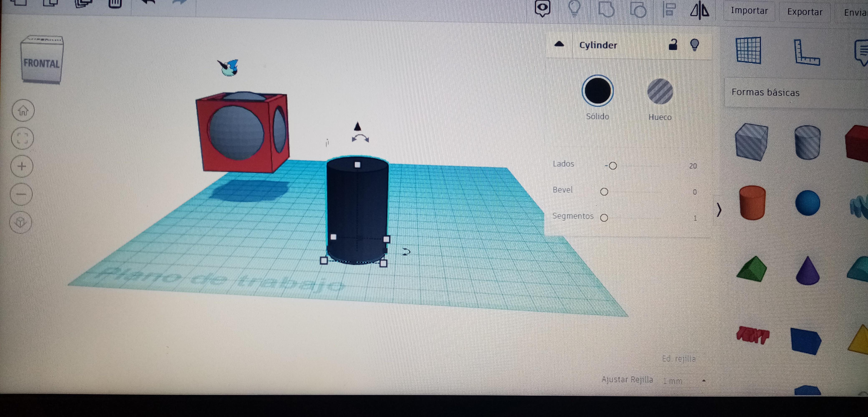The height and width of the screenshot is (417, 868).
Task: Open the Ajustar Rejilla snap grid dropdown
Action: click(684, 381)
